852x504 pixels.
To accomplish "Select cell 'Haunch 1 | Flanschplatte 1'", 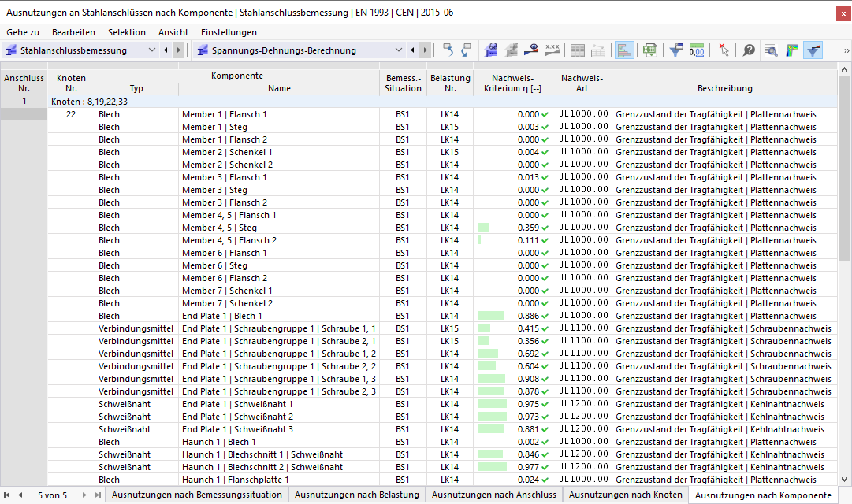I will pos(279,480).
